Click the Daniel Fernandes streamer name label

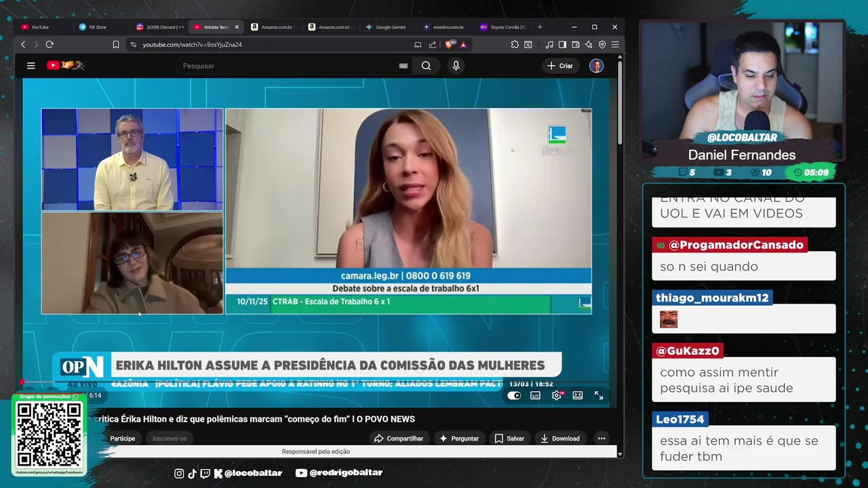pyautogui.click(x=742, y=155)
